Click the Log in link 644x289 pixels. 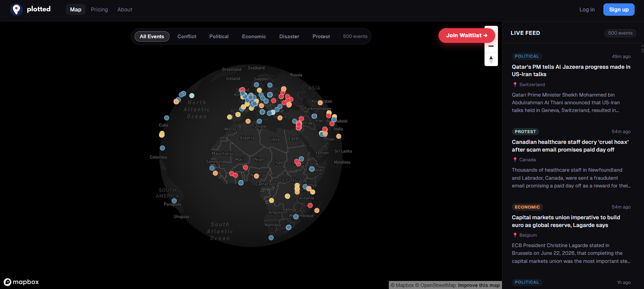tap(587, 9)
